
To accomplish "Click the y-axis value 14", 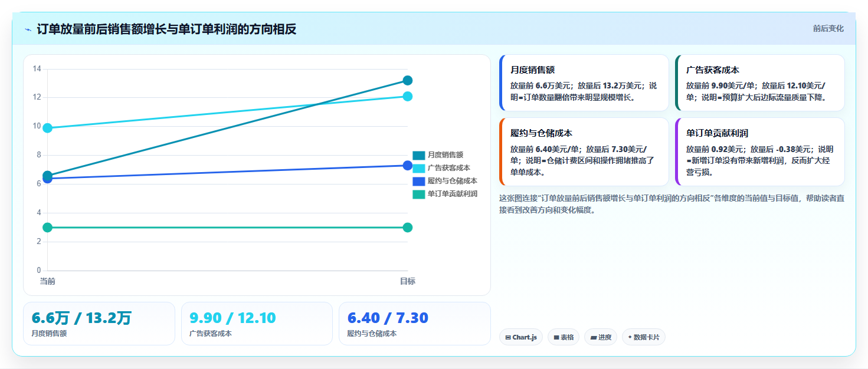I will (x=37, y=69).
